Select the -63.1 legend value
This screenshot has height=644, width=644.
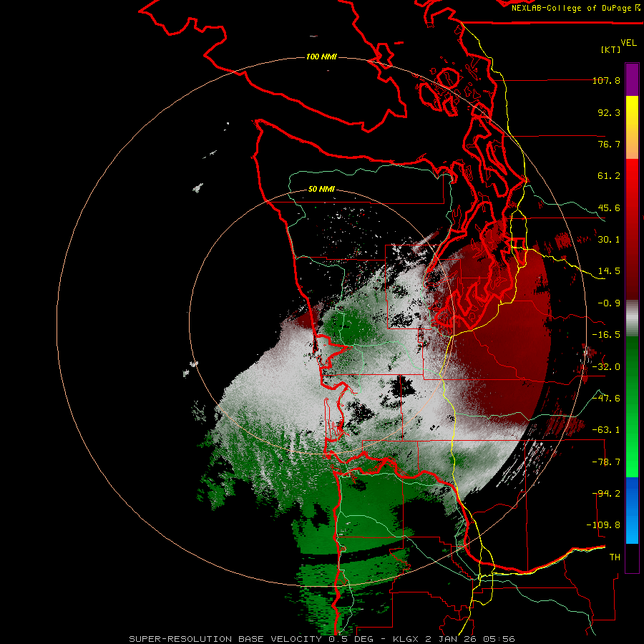coord(606,430)
